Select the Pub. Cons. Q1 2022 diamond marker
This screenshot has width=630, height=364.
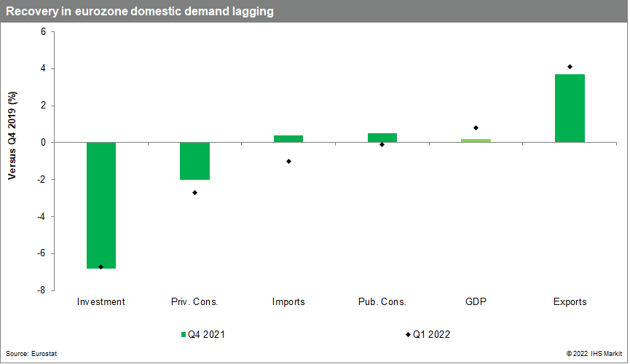[382, 144]
